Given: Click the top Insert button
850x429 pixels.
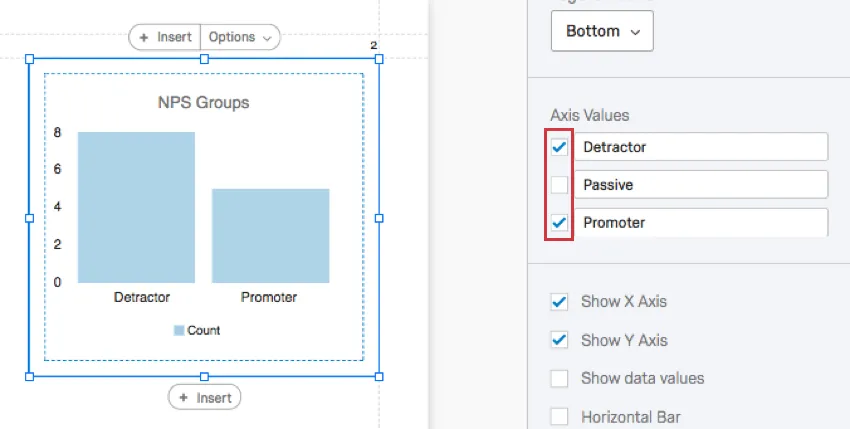Looking at the screenshot, I should pos(165,37).
